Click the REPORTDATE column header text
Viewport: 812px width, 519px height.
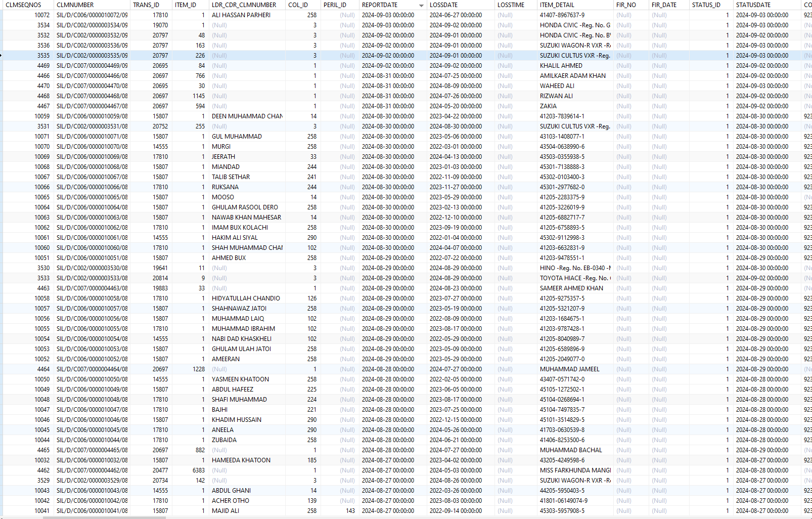pyautogui.click(x=379, y=5)
